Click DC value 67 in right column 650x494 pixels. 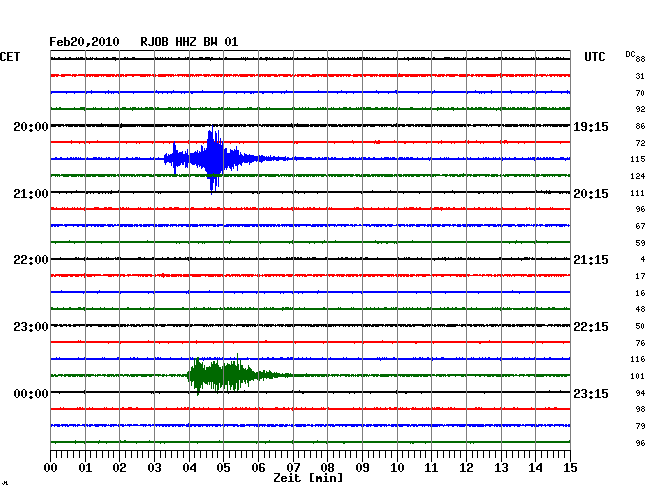[640, 226]
